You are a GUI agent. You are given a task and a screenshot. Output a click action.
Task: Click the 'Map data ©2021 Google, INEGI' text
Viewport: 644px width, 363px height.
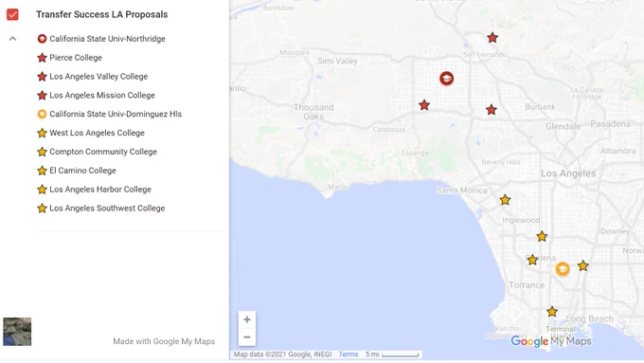coord(282,354)
